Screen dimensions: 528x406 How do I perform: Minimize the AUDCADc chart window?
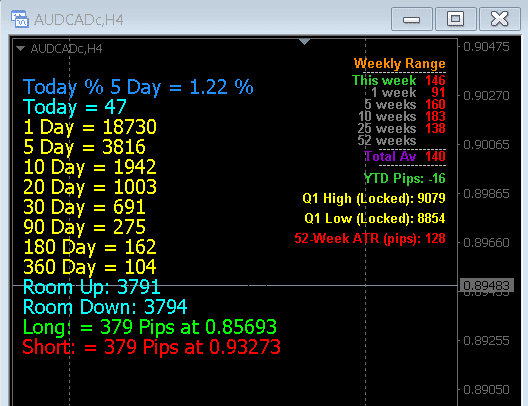[411, 20]
